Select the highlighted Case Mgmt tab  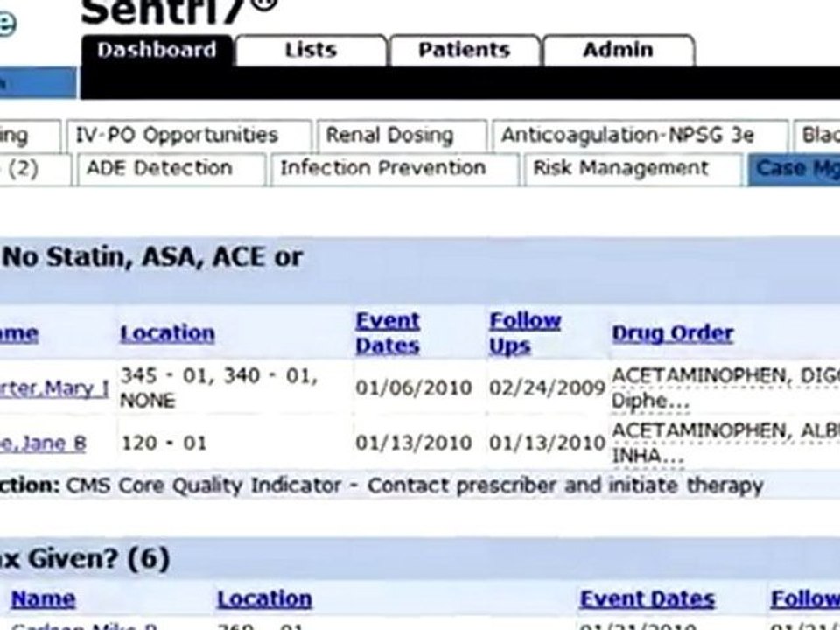794,169
